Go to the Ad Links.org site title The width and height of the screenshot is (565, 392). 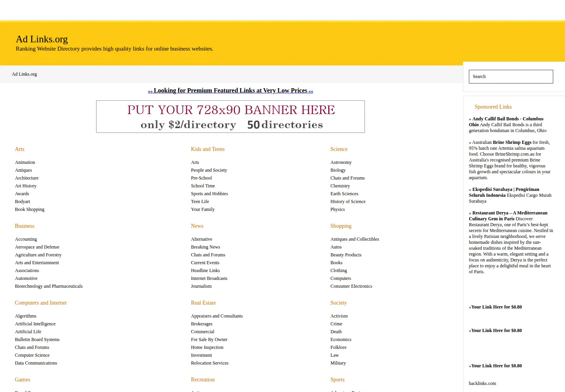click(x=42, y=39)
